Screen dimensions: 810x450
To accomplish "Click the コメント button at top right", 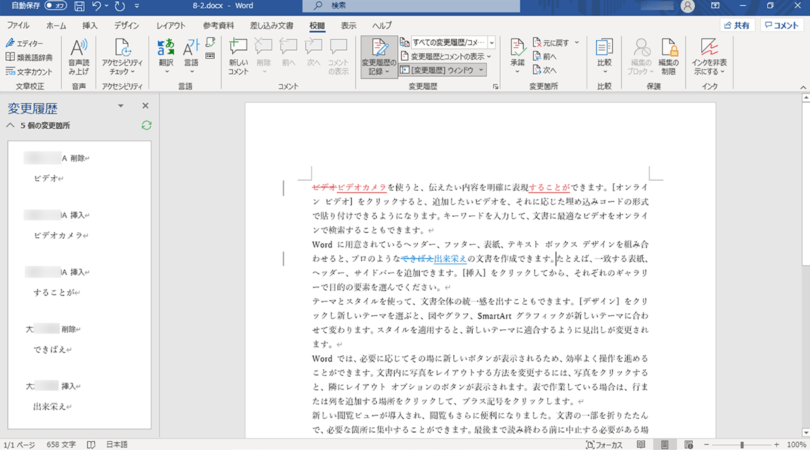I will (x=782, y=25).
